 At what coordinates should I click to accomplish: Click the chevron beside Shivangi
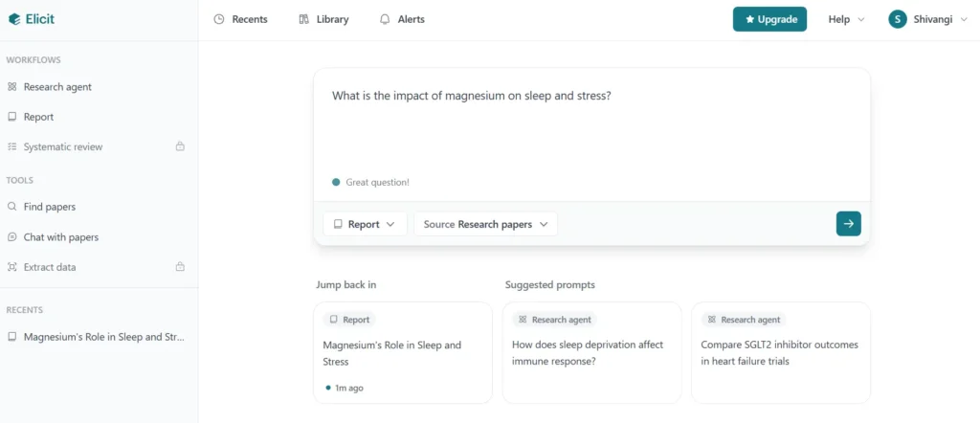coord(963,19)
